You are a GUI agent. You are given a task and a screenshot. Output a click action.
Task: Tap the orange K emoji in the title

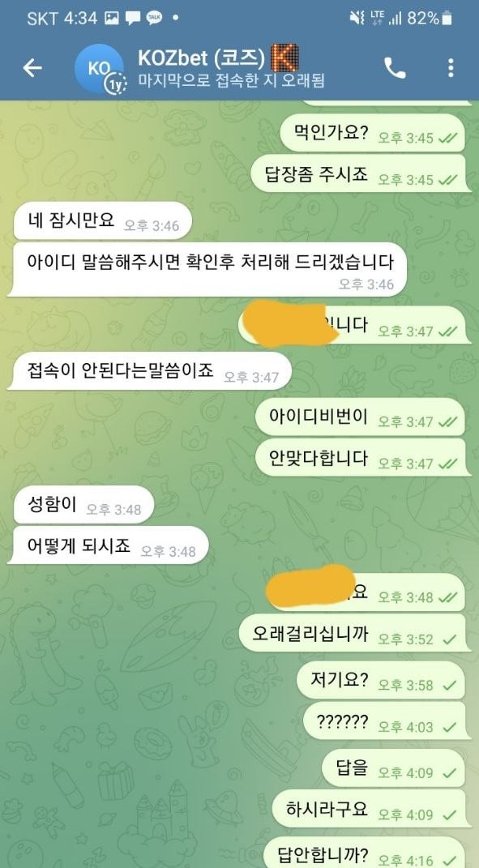click(284, 58)
